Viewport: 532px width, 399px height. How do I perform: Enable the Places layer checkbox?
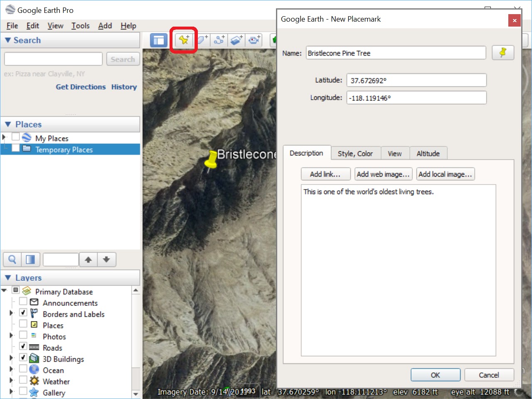pos(23,324)
